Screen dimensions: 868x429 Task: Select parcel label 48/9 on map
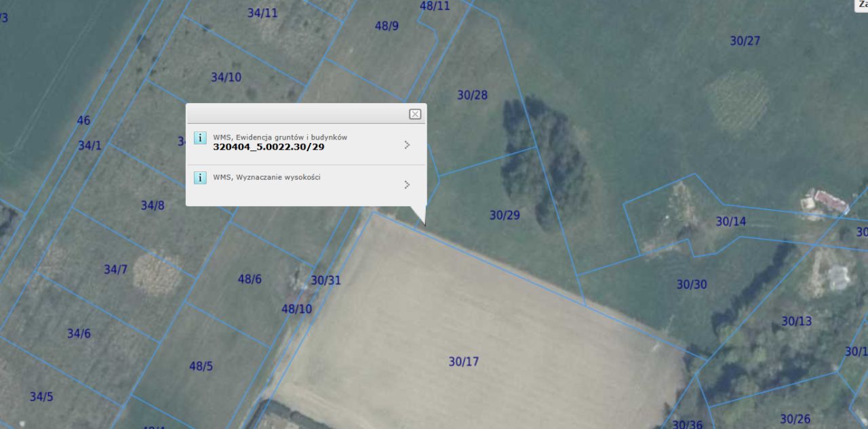387,26
